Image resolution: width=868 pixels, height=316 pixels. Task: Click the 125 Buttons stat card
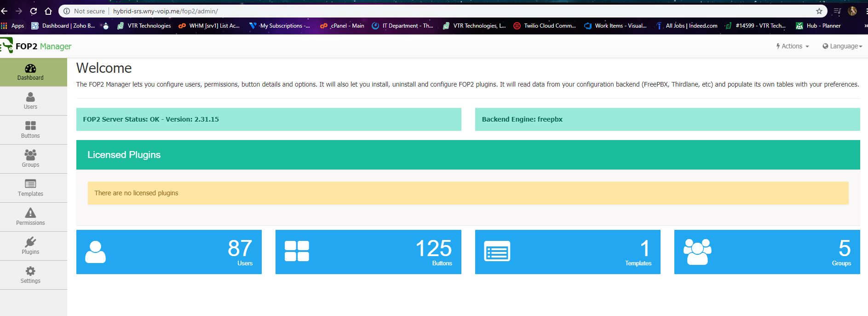(368, 252)
